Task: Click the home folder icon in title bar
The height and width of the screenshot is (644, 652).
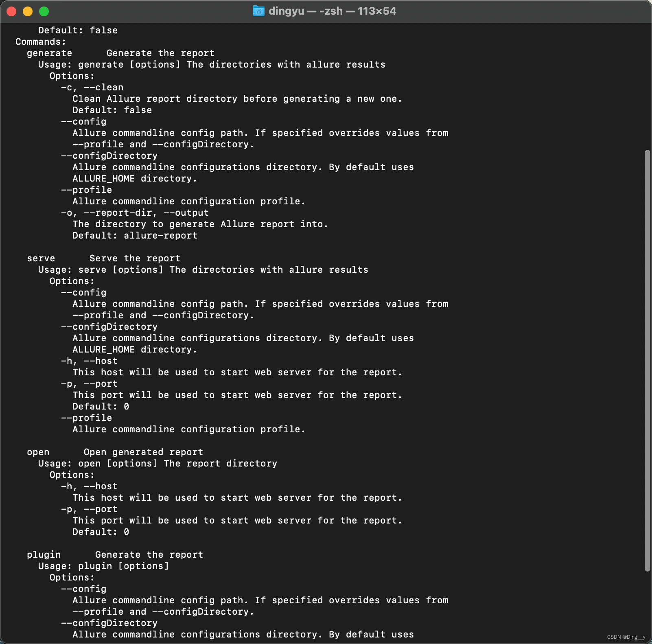Action: [x=258, y=11]
